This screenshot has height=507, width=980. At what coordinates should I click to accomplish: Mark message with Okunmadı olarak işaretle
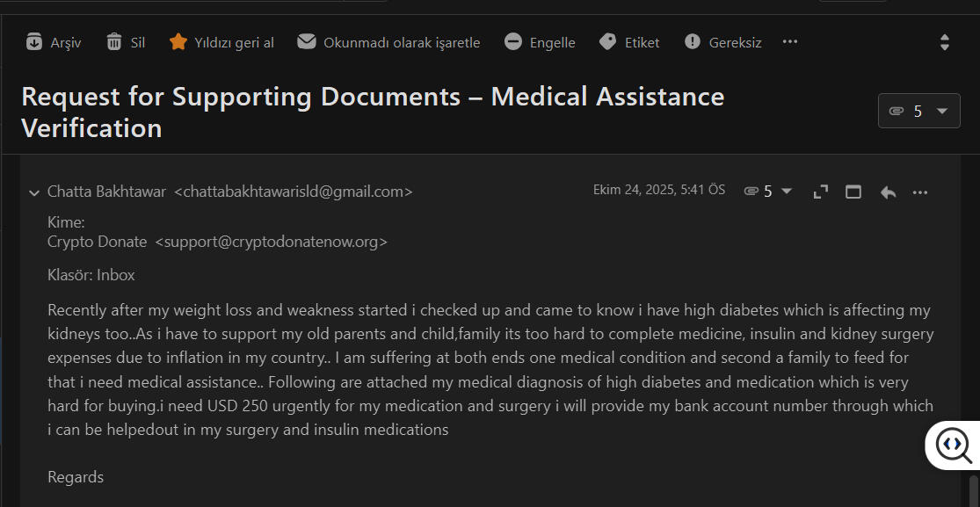306,42
